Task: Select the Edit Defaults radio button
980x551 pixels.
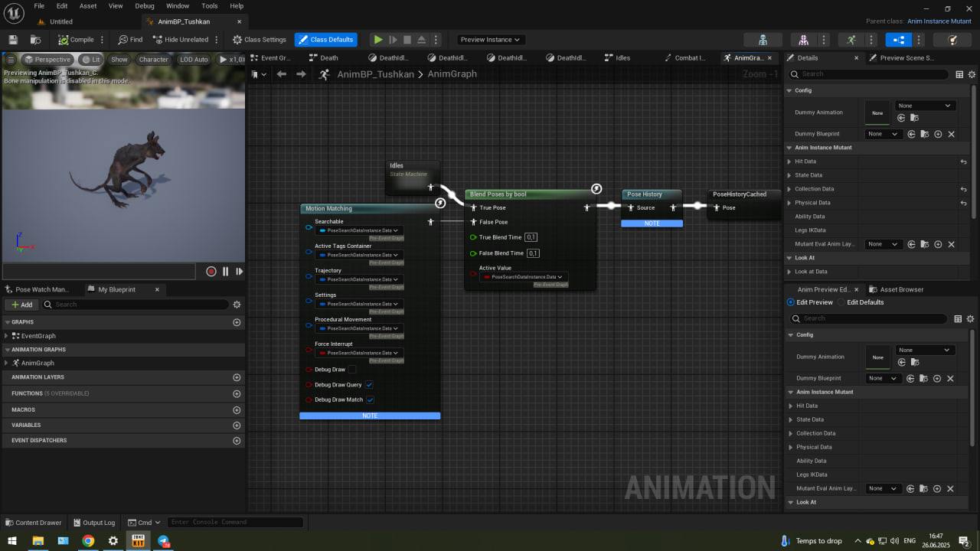Action: [842, 302]
